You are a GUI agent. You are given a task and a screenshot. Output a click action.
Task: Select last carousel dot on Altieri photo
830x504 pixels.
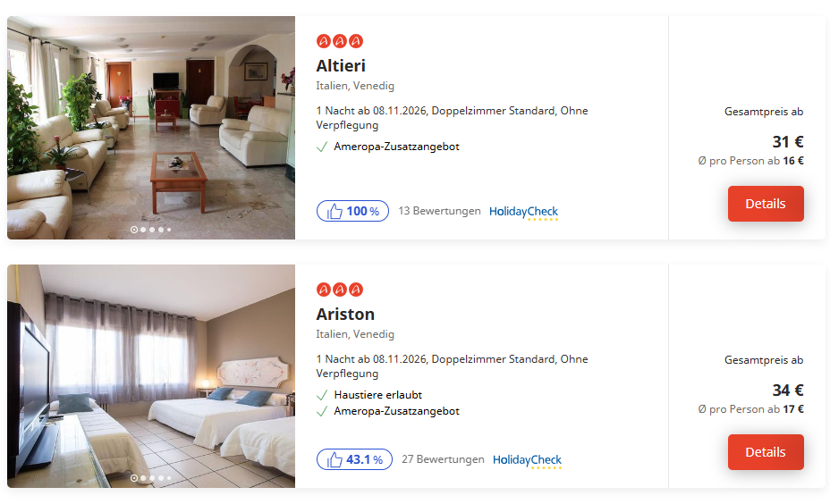[x=169, y=230]
